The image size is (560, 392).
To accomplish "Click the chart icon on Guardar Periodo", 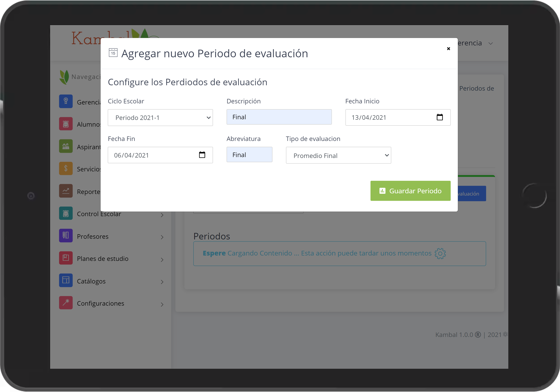I will click(x=382, y=191).
